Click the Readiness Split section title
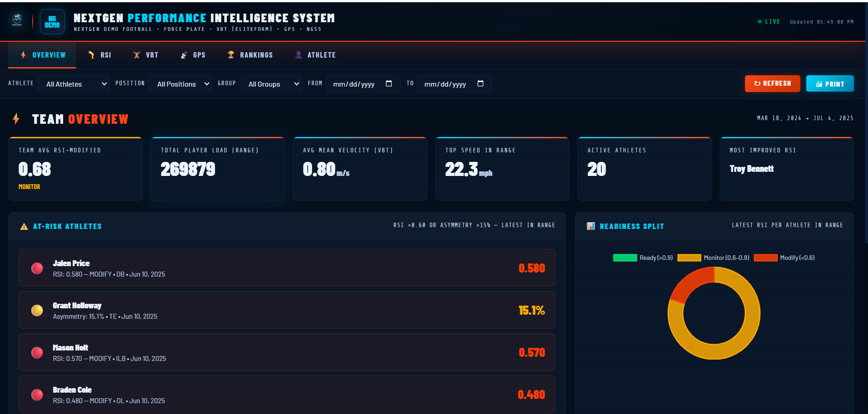868x414 pixels. (x=632, y=226)
